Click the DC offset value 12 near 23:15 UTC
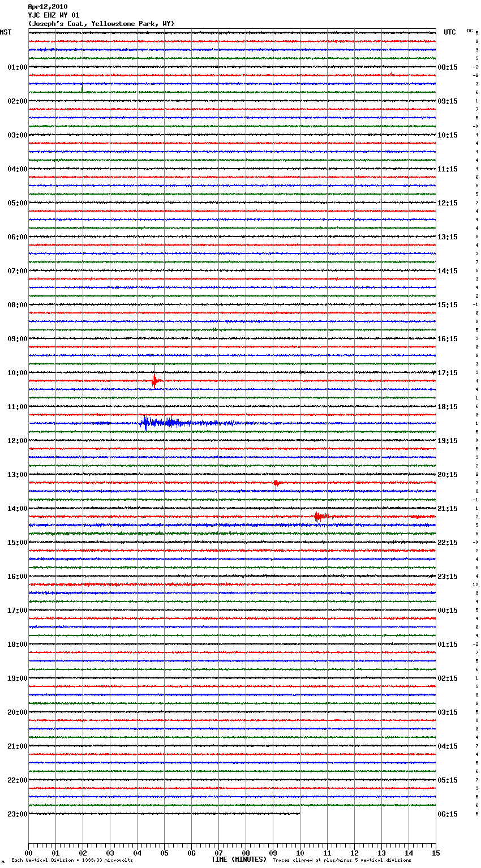This screenshot has height=868, width=481. (x=476, y=585)
